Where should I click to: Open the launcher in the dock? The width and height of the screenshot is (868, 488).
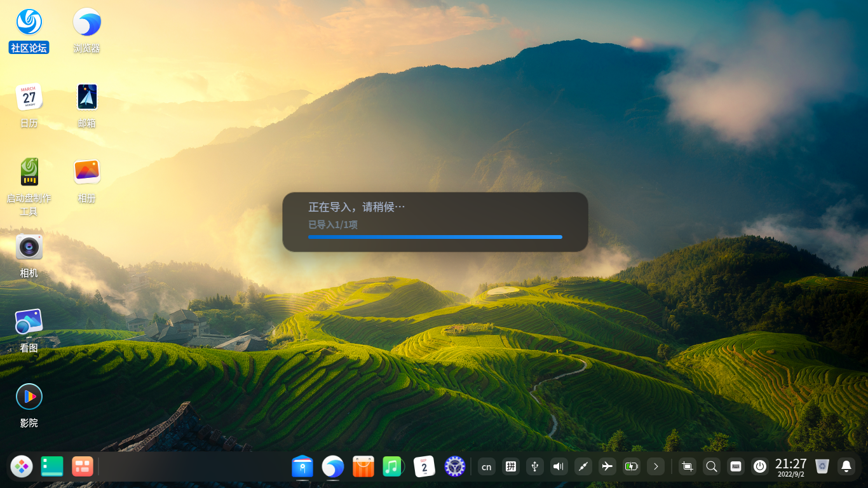[x=22, y=466]
